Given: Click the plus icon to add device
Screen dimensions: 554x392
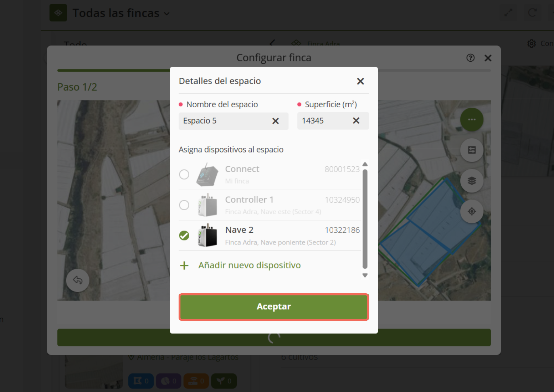Looking at the screenshot, I should [x=184, y=265].
